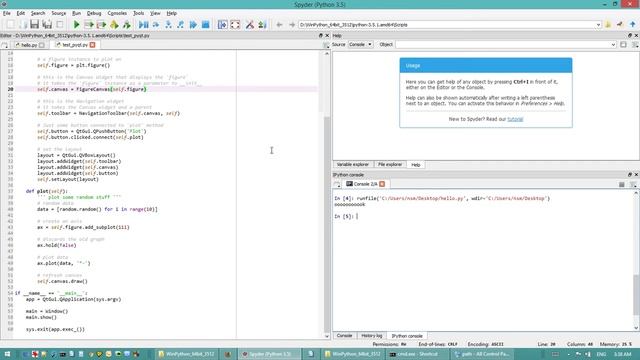Viewport: 640px width, 360px height.
Task: Switch to History log tab
Action: 371,336
